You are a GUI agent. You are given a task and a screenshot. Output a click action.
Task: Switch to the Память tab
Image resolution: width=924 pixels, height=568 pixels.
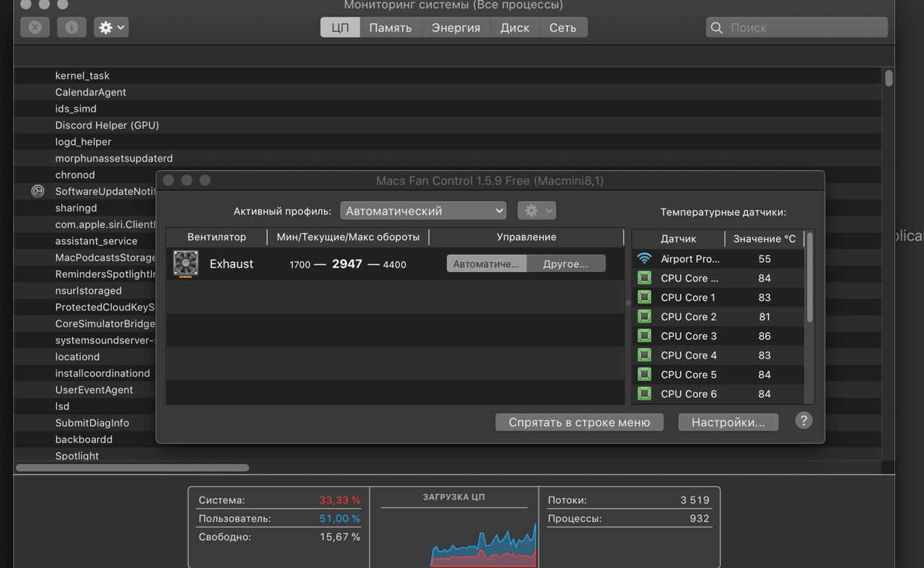click(391, 27)
